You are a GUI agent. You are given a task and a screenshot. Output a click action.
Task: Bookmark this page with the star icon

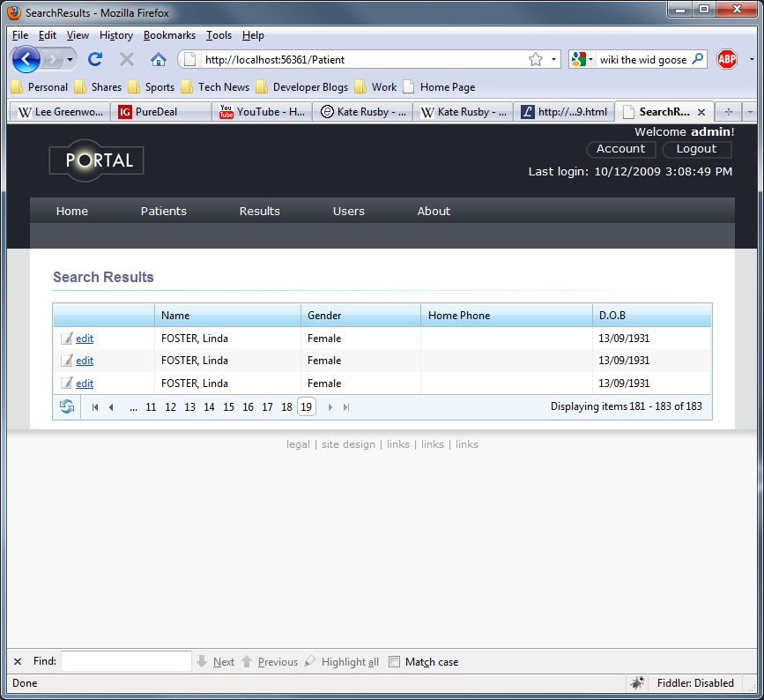click(536, 59)
